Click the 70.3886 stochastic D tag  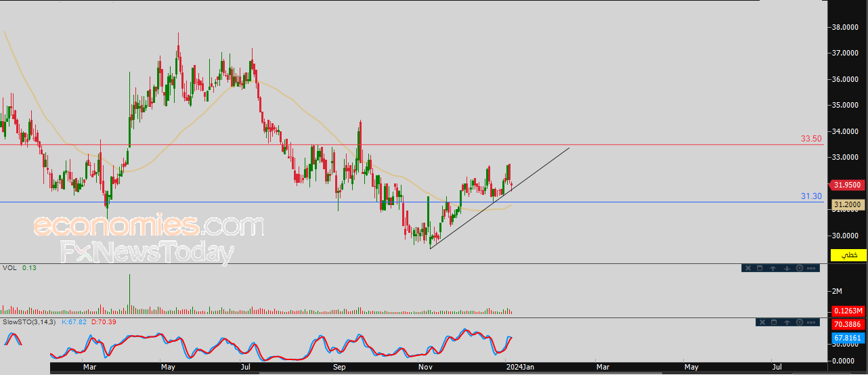pos(848,324)
